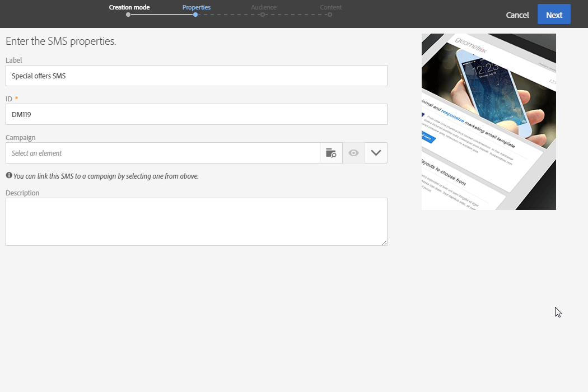Focus the ID field containing DM119
588x392 pixels.
click(197, 114)
